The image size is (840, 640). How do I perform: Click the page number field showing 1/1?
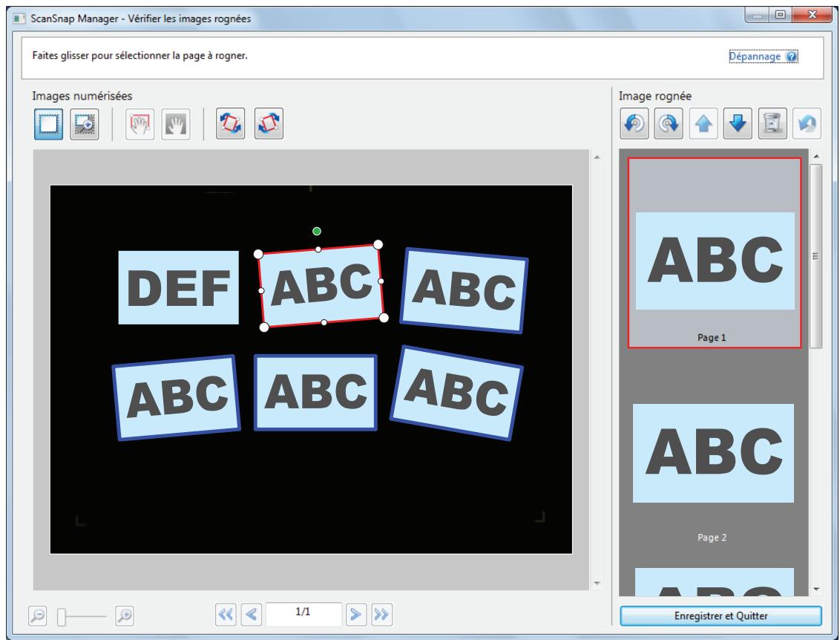pyautogui.click(x=303, y=614)
